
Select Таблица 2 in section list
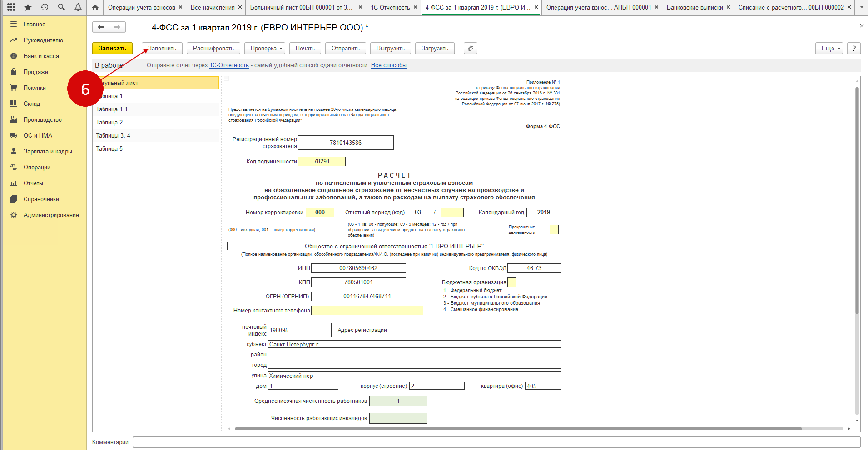point(109,123)
